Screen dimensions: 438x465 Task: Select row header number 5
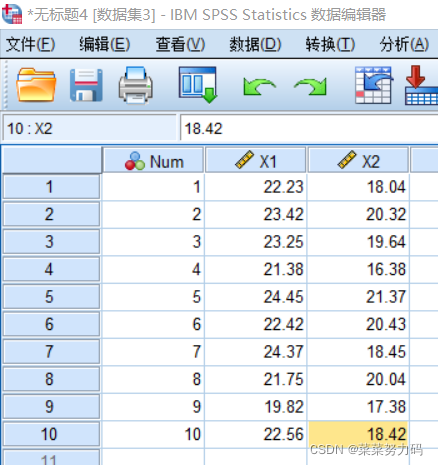[x=51, y=296]
